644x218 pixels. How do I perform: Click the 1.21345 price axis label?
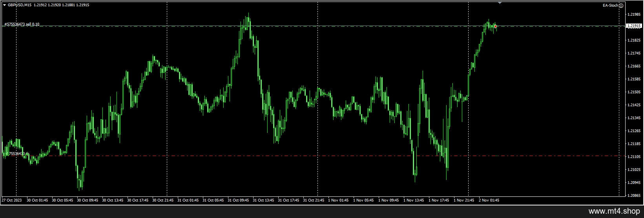coord(634,118)
